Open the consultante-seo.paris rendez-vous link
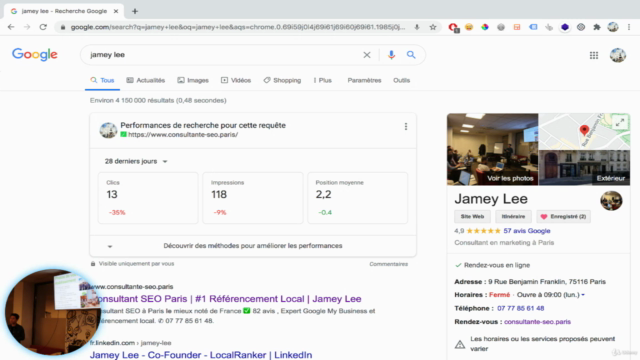This screenshot has width=640, height=360. [x=537, y=322]
